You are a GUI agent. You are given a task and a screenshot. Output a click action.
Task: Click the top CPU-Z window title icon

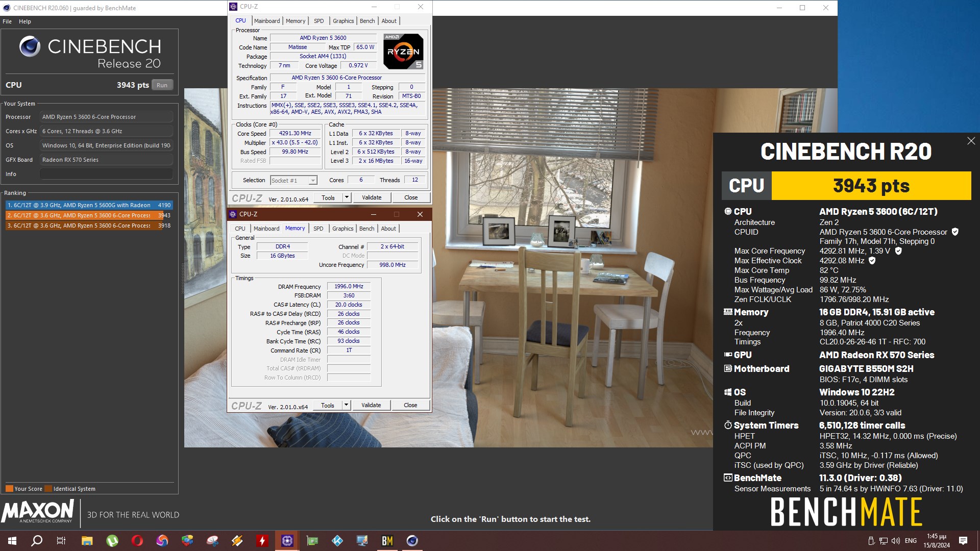[x=233, y=7]
